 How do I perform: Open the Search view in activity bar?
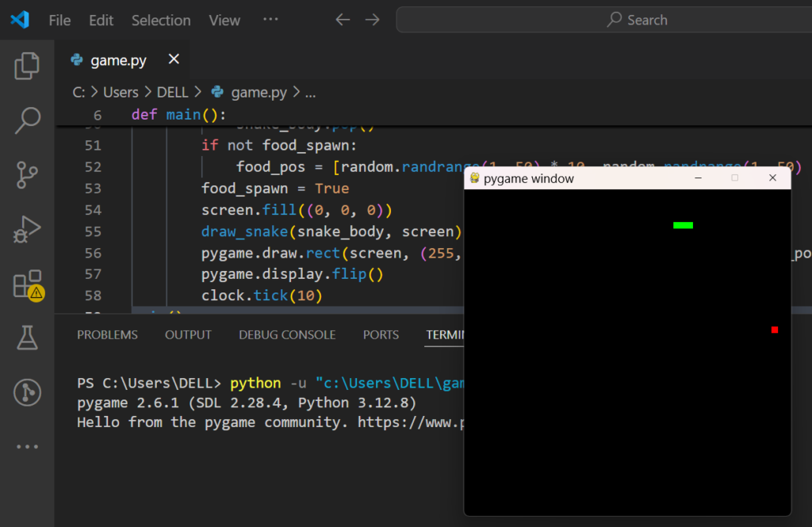point(27,120)
